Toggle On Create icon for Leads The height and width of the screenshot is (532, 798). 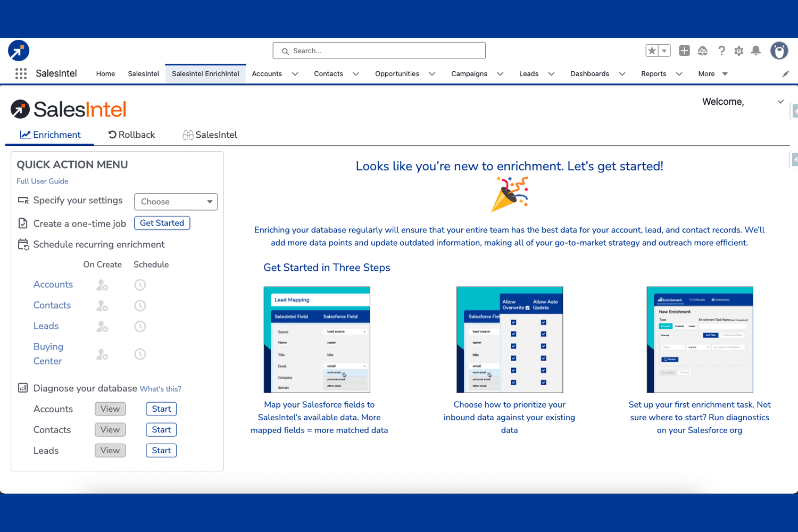102,327
